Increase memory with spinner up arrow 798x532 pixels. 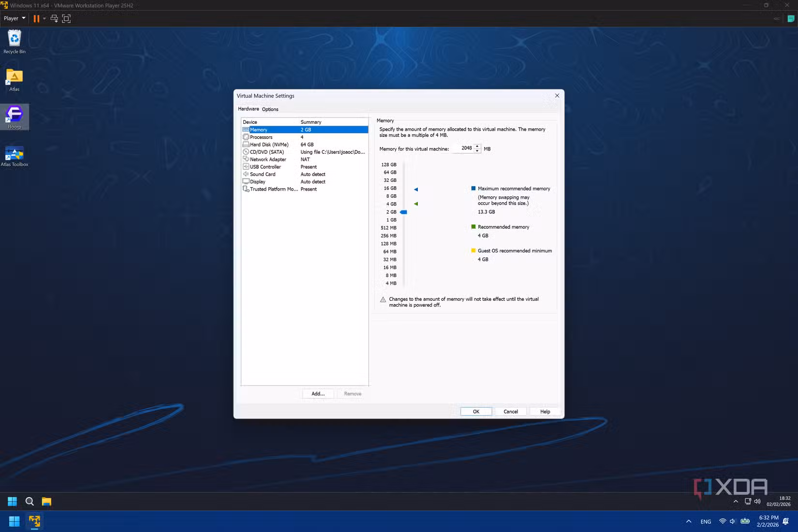click(477, 146)
